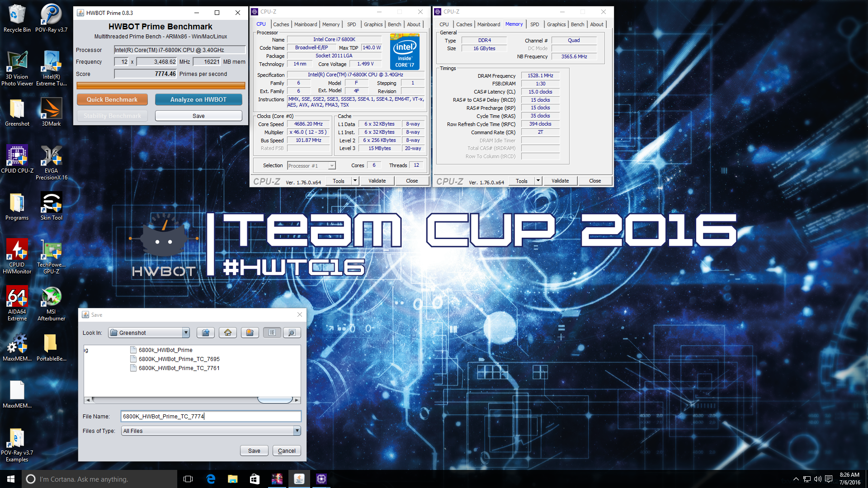Select file 6800K_HWBot_Prime_TC_7761
The height and width of the screenshot is (488, 868).
click(175, 368)
